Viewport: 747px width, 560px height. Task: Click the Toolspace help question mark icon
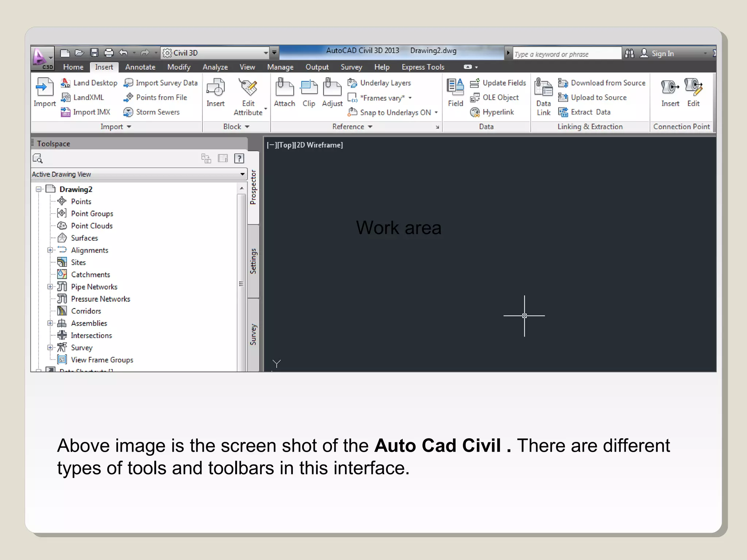click(x=239, y=158)
